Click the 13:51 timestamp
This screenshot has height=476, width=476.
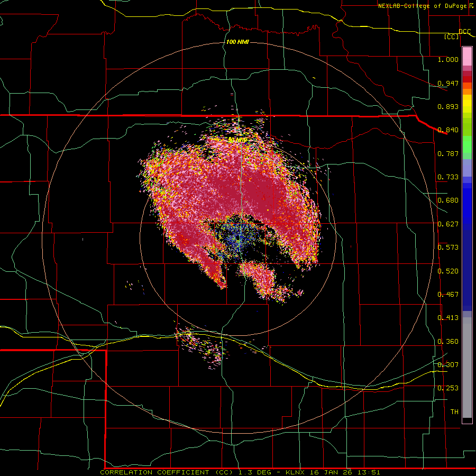(x=368, y=472)
